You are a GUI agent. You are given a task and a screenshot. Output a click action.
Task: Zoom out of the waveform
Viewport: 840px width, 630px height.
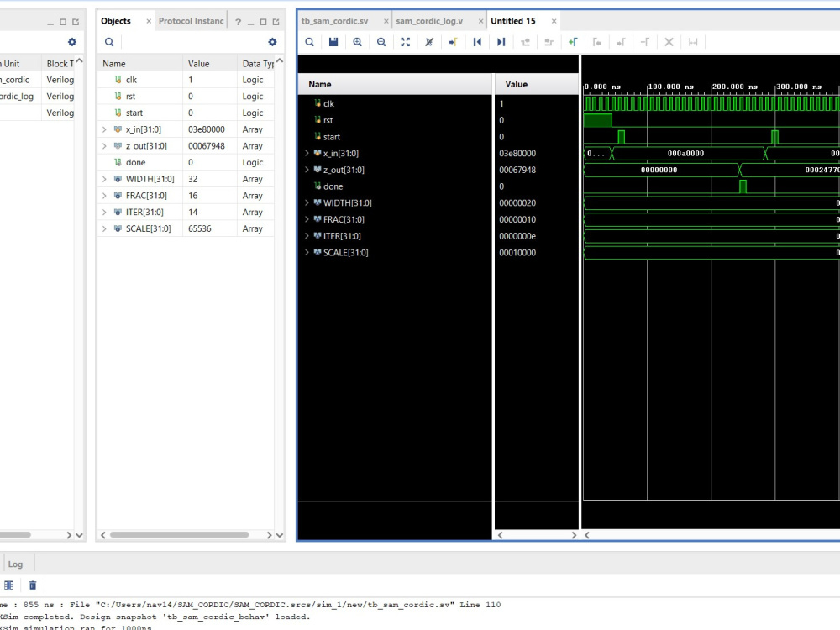(x=381, y=42)
